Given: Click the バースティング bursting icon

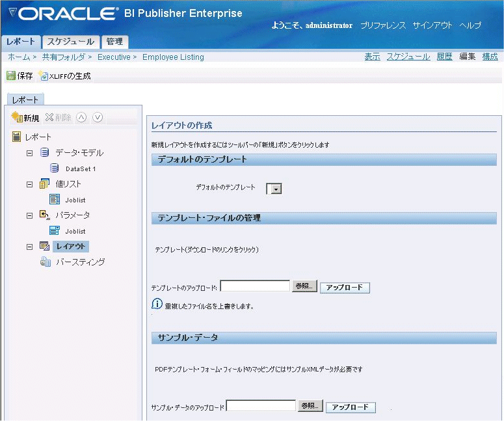Looking at the screenshot, I should (46, 262).
